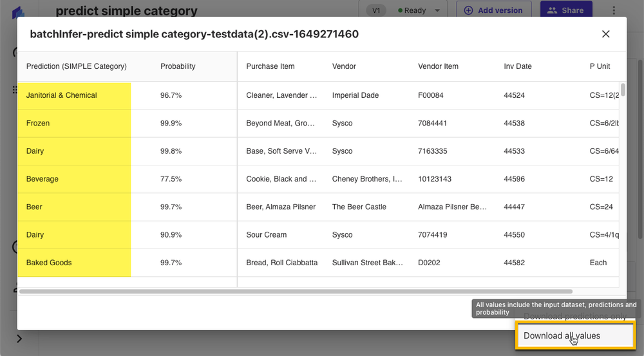Close the batchInfer results dialog

click(x=606, y=34)
